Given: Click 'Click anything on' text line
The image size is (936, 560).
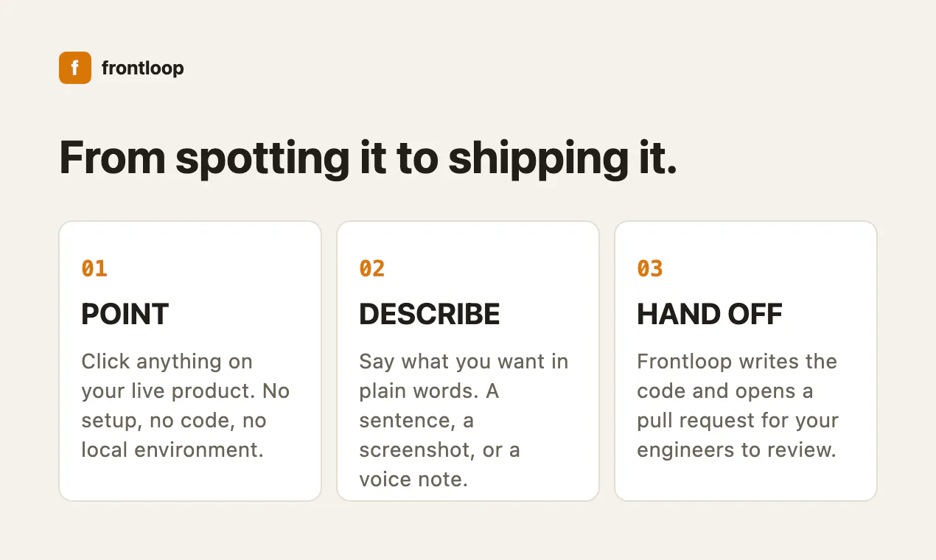Looking at the screenshot, I should 167,363.
